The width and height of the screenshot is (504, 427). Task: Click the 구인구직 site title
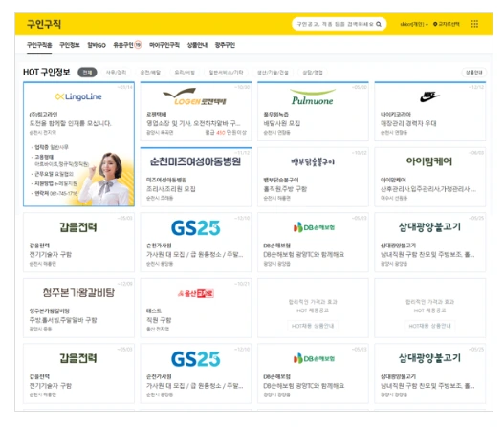tap(44, 24)
